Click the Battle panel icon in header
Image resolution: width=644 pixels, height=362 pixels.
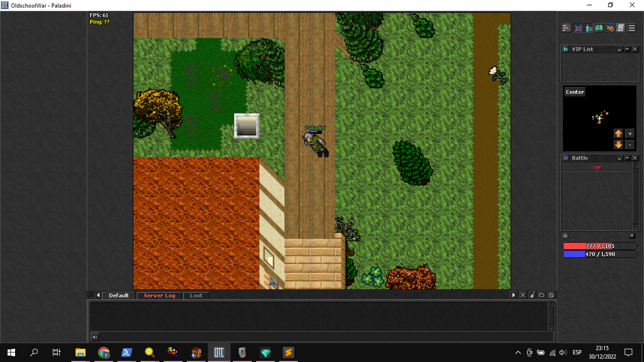coord(566,158)
